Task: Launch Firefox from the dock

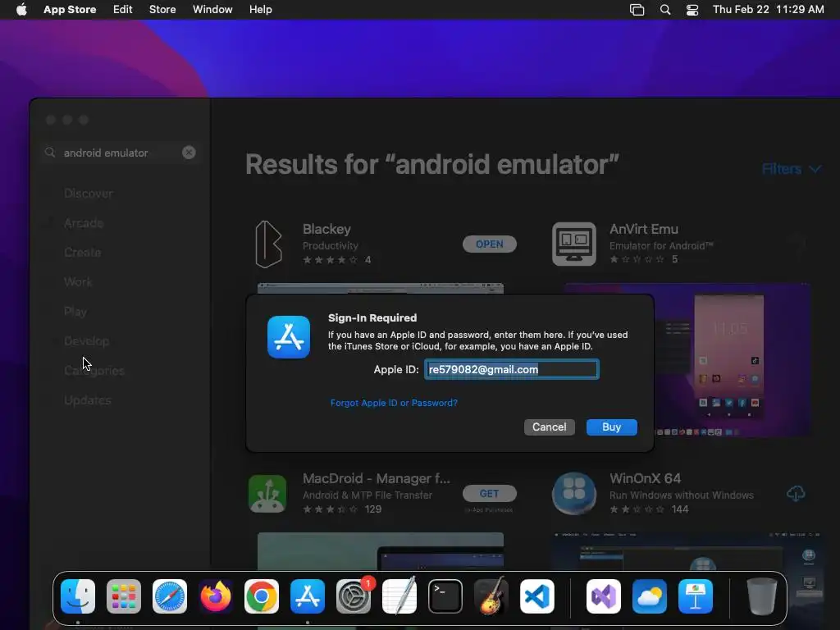Action: 216,596
